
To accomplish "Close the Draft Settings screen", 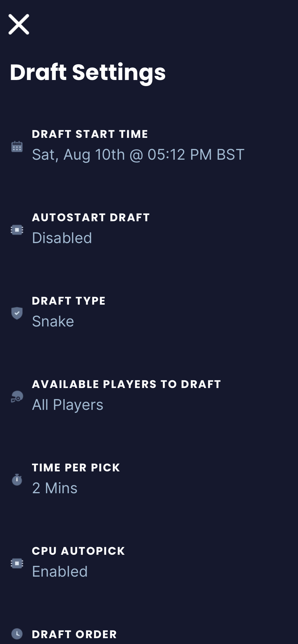I will coord(19,24).
